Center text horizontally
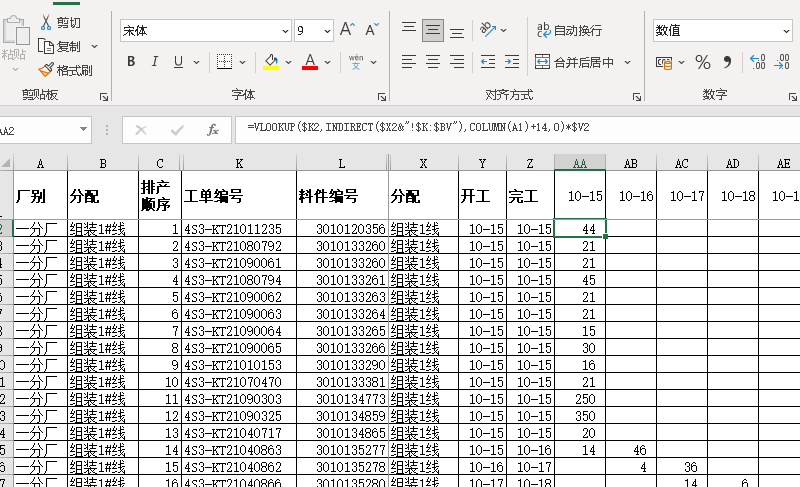This screenshot has height=487, width=800. 433,62
